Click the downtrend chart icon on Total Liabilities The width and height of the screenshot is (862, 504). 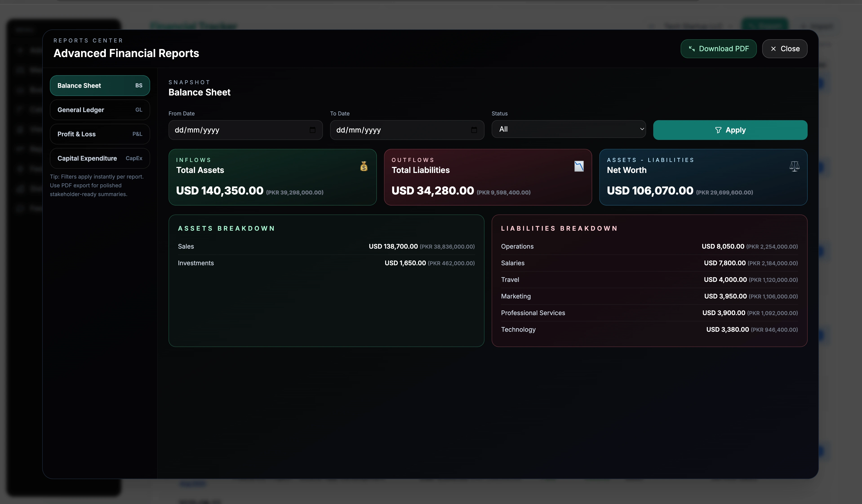pyautogui.click(x=579, y=166)
